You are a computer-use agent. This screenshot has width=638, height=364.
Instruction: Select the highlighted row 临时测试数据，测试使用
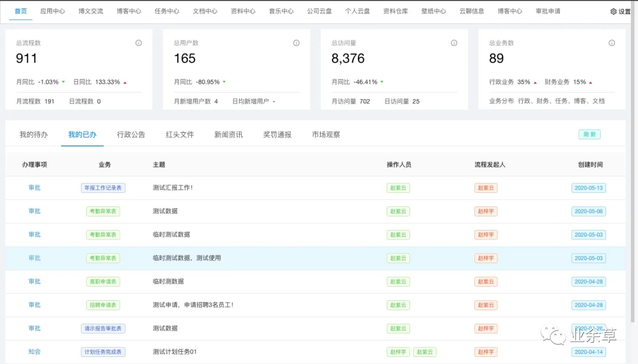coord(187,258)
